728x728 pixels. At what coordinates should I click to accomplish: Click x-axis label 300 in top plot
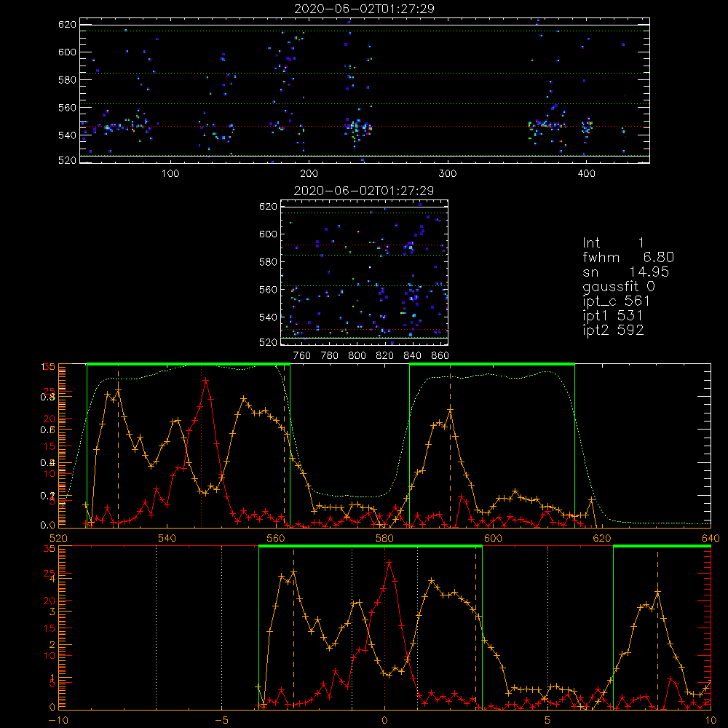448,174
